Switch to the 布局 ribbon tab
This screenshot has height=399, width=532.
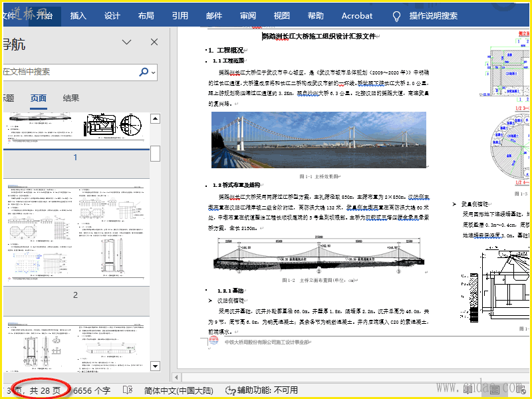[x=146, y=15]
